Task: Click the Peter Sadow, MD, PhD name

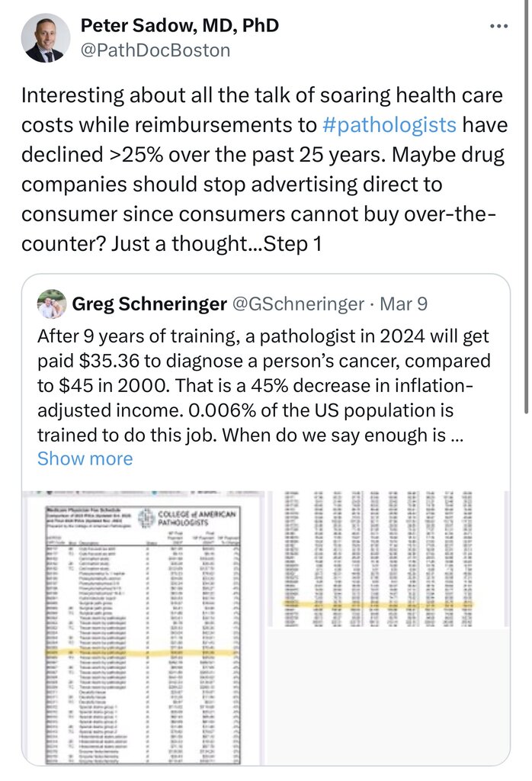Action: pyautogui.click(x=179, y=25)
